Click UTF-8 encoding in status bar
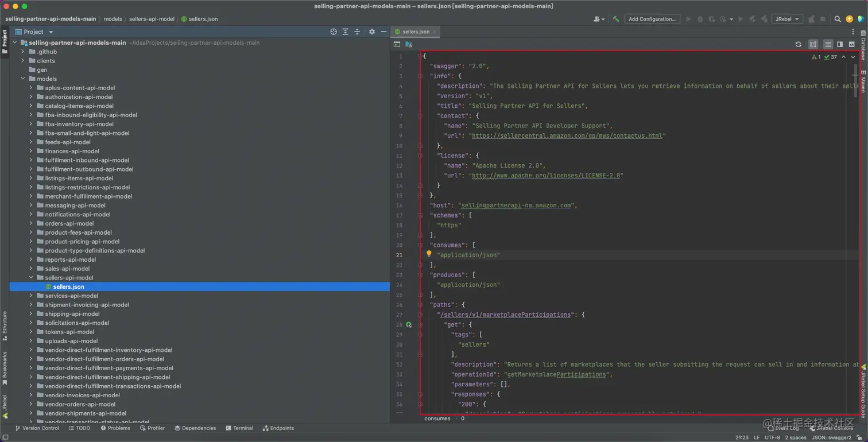868x442 pixels. [x=772, y=437]
